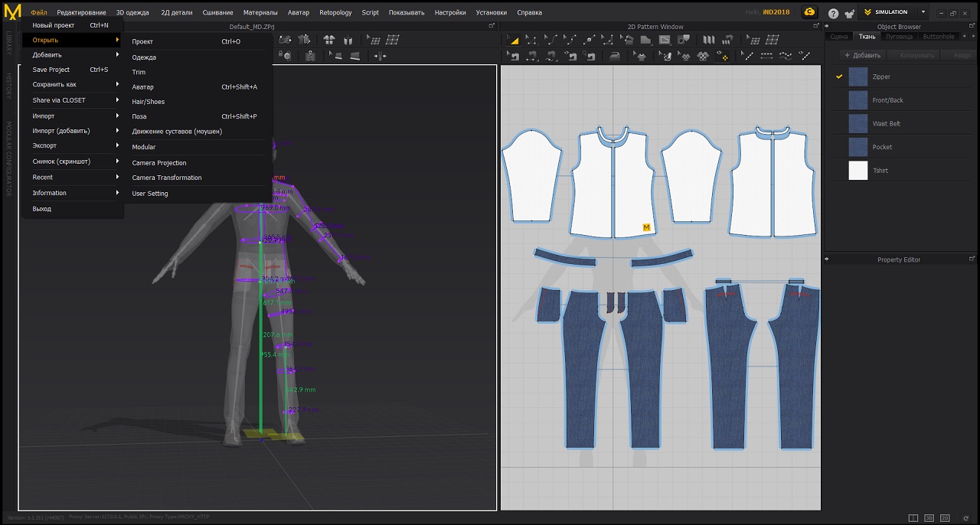
Task: Open help via question mark icon
Action: coord(833,13)
